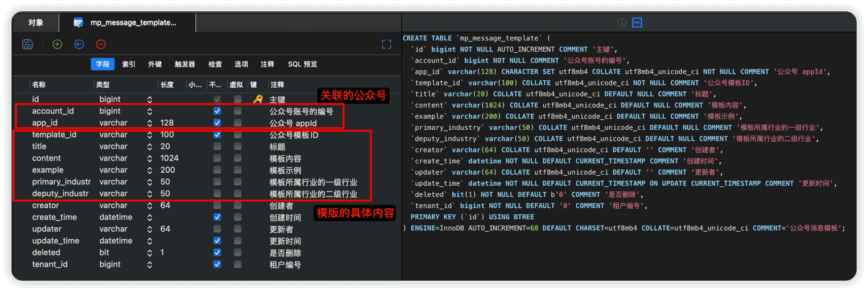Click the table icon on the mp_message_template tab

(x=78, y=22)
